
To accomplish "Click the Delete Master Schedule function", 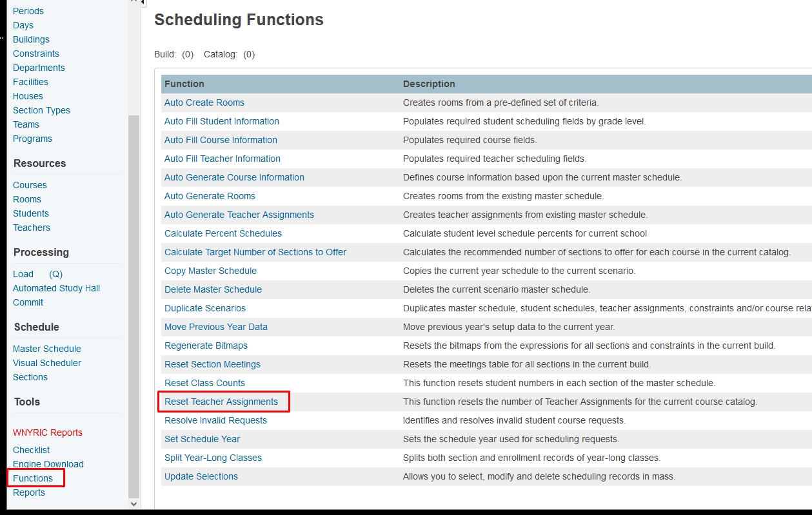I will (x=213, y=289).
